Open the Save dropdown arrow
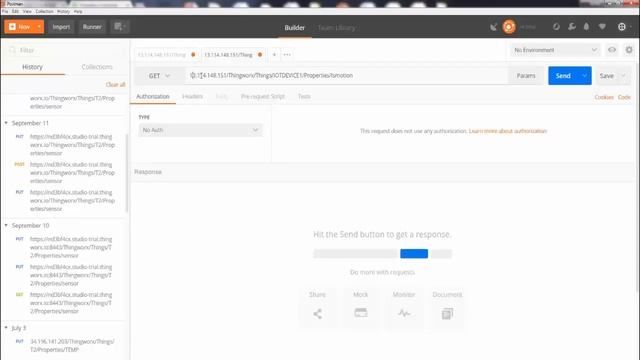 [x=623, y=76]
